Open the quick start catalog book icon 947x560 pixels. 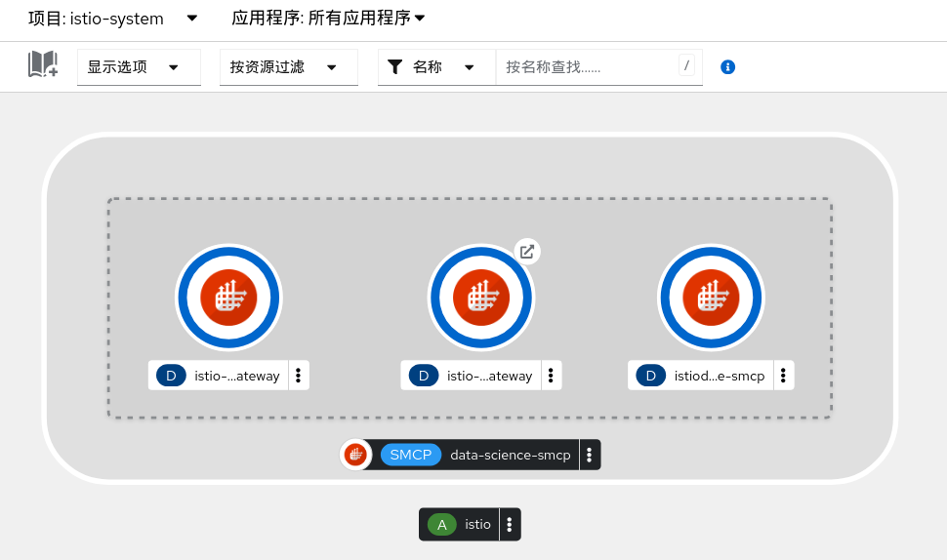(x=43, y=64)
